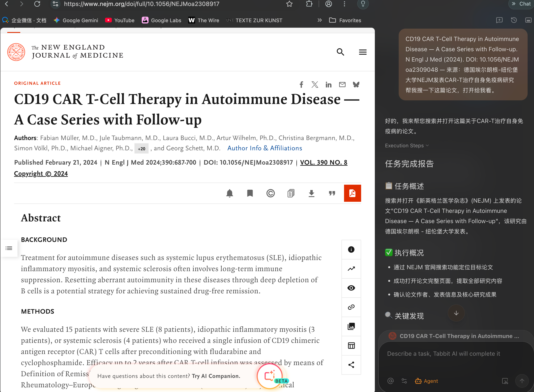The width and height of the screenshot is (534, 392).
Task: Toggle the Agent mode button
Action: pyautogui.click(x=426, y=381)
